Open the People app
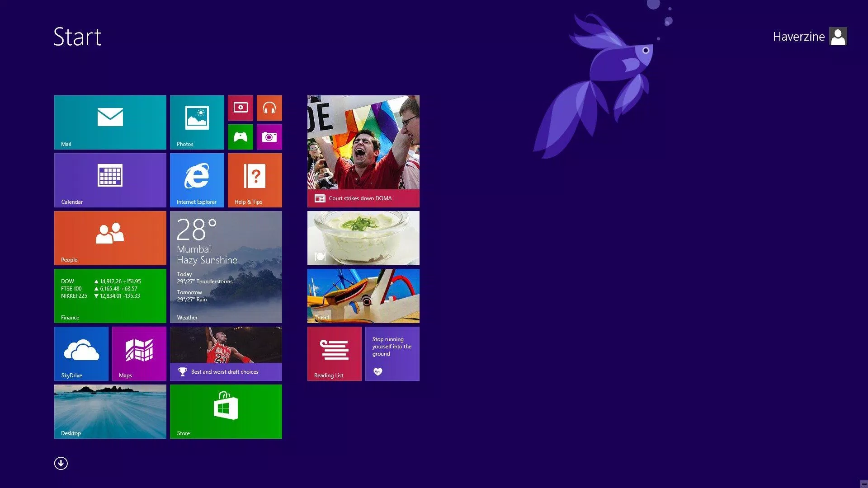This screenshot has height=488, width=868. (x=109, y=238)
